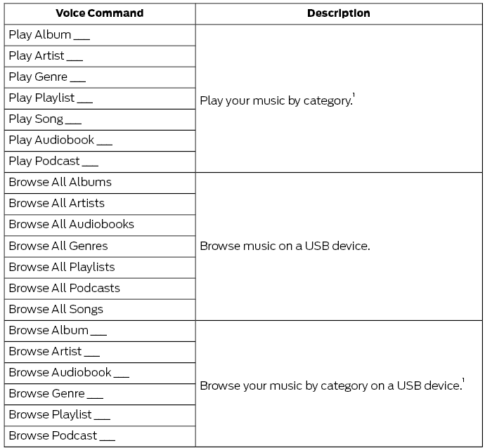Click the "Play Podcast" voice command
This screenshot has width=485, height=448.
[53, 161]
